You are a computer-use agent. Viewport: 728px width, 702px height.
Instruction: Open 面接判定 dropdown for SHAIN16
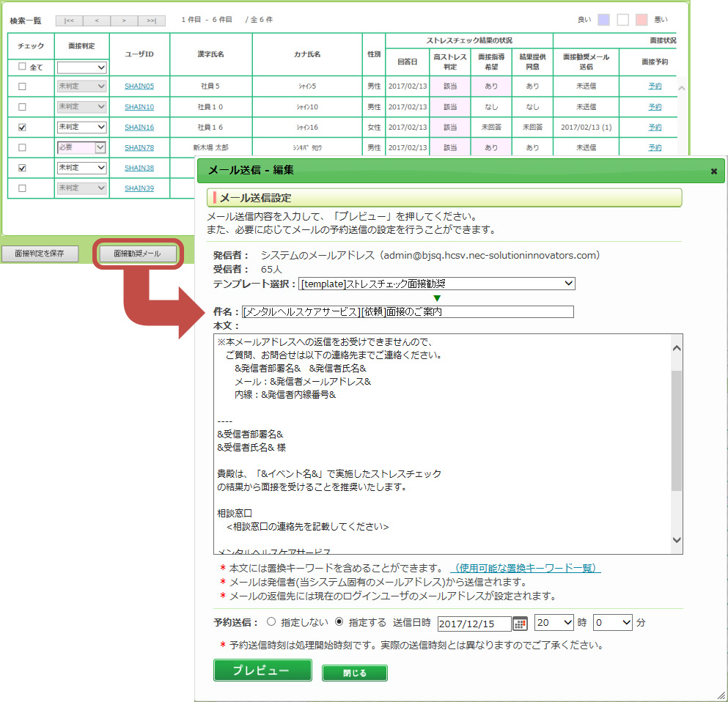[x=81, y=127]
